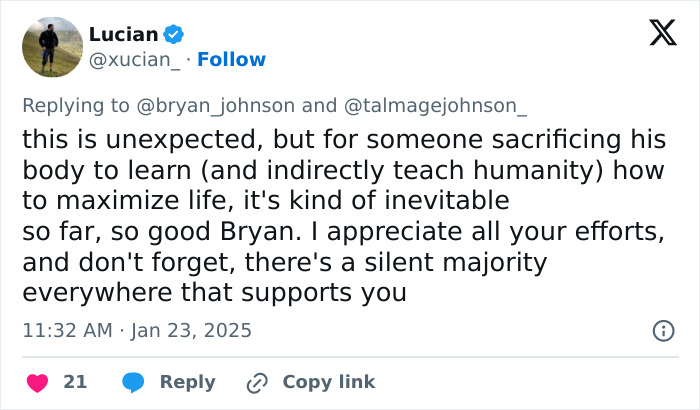Click the Jan 23, 2025 date
The image size is (700, 410).
[190, 330]
